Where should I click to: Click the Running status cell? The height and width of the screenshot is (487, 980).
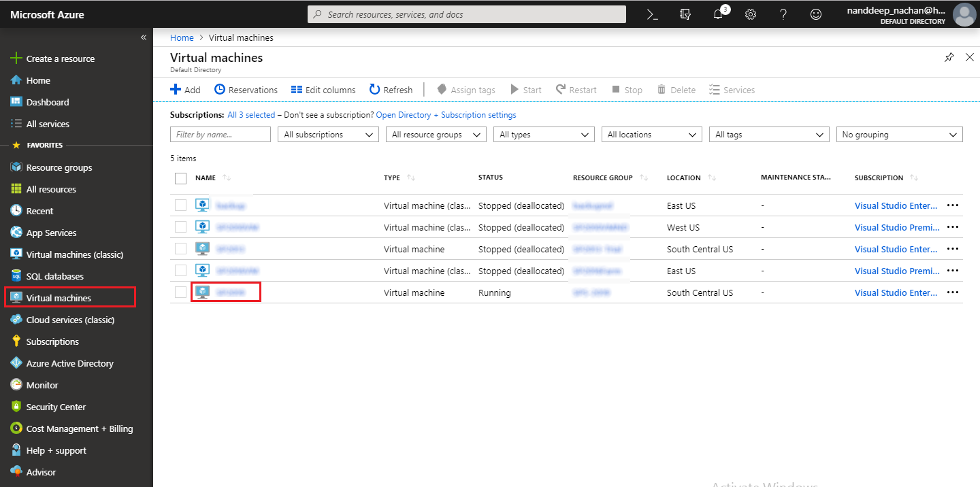495,292
